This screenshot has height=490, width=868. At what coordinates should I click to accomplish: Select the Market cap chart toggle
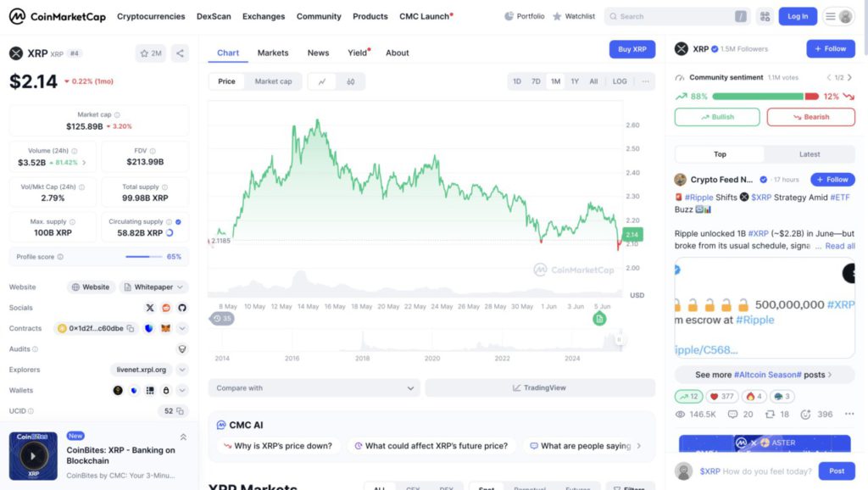(x=273, y=81)
